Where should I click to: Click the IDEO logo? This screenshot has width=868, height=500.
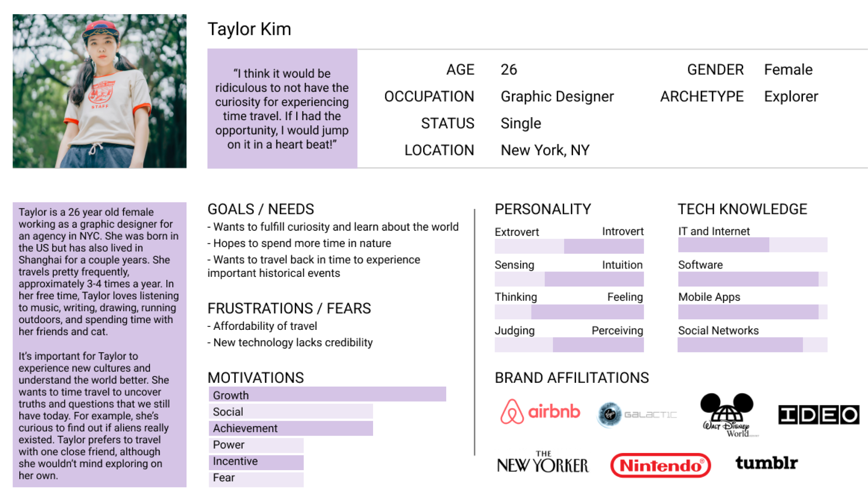[x=818, y=415]
